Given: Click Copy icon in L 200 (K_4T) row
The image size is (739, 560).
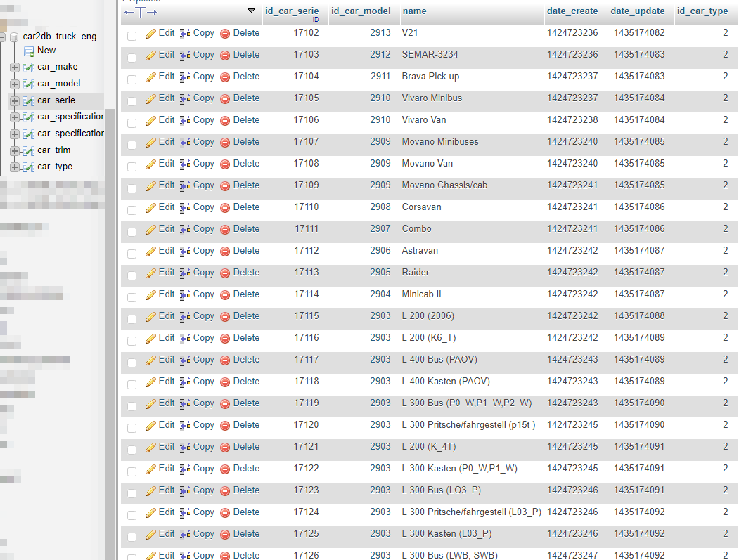Looking at the screenshot, I should coord(185,448).
